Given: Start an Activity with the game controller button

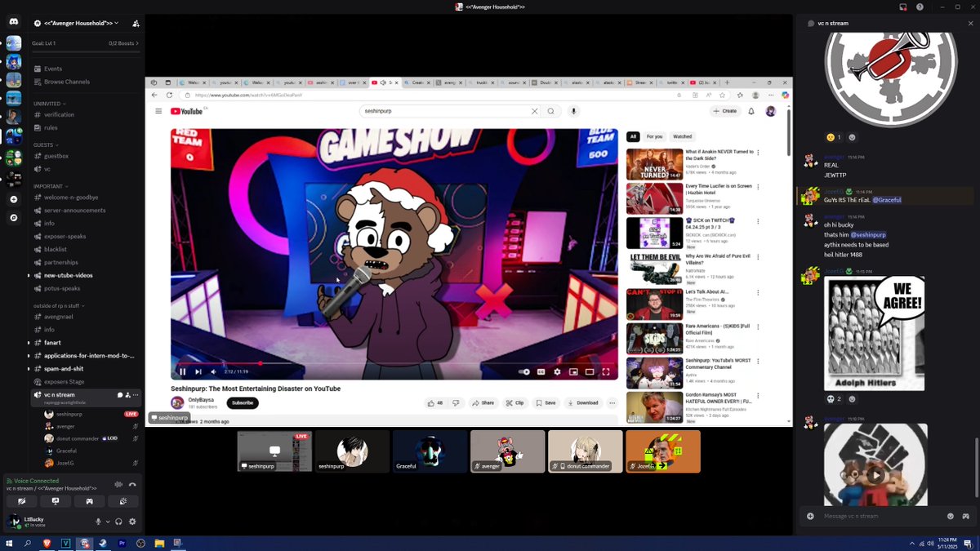Looking at the screenshot, I should tap(90, 501).
